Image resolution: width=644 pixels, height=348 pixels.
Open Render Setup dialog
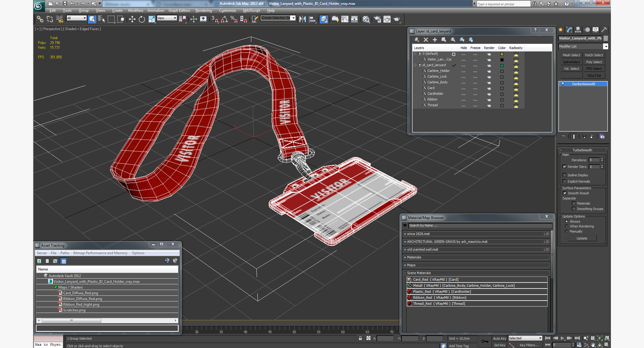click(x=377, y=19)
